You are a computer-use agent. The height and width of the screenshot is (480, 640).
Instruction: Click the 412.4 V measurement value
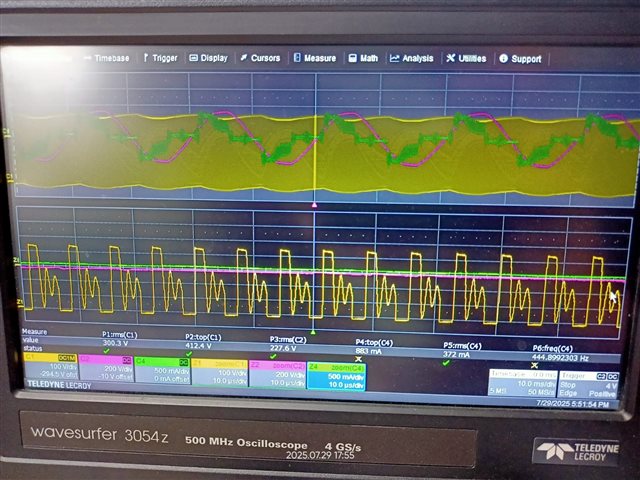[x=198, y=346]
